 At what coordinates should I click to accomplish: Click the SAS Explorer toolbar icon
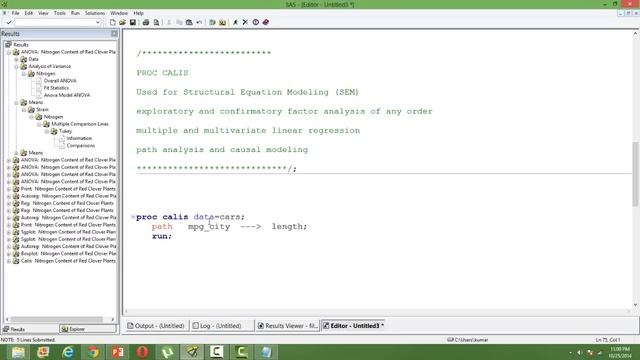click(222, 22)
